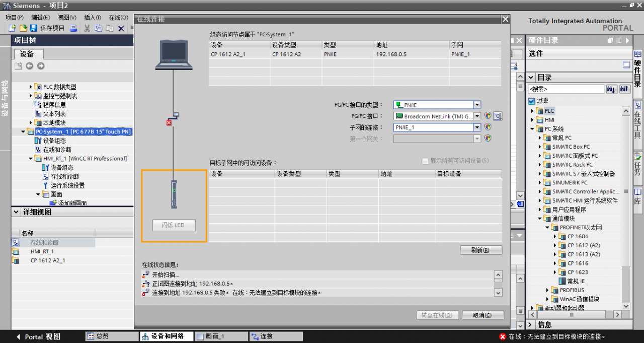Click the Copy toolbar icon

tap(98, 28)
